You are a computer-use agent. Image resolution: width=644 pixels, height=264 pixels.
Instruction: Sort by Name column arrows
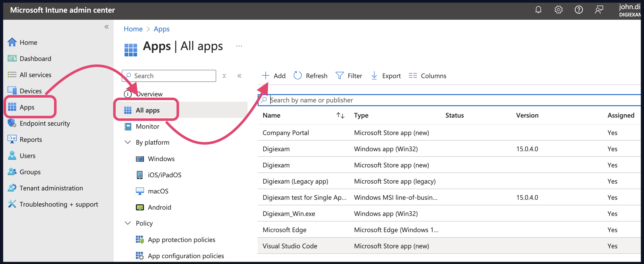(x=340, y=116)
